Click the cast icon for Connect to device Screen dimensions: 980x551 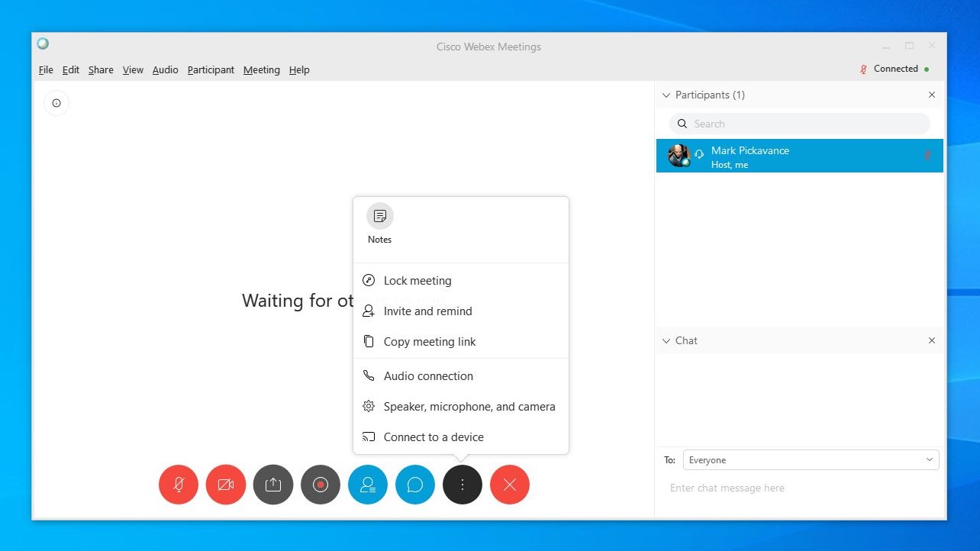tap(369, 437)
